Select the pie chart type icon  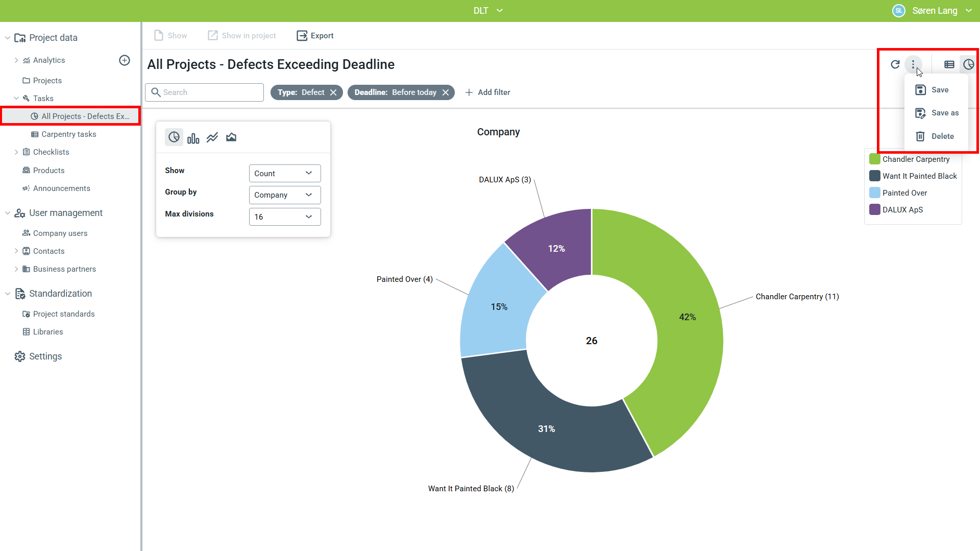click(174, 137)
